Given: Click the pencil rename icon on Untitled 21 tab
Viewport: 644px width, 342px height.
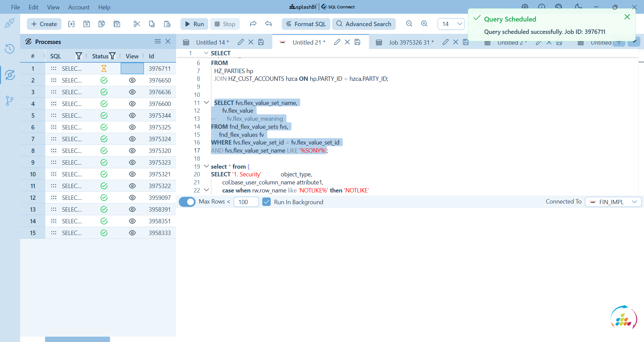Looking at the screenshot, I should [x=337, y=42].
